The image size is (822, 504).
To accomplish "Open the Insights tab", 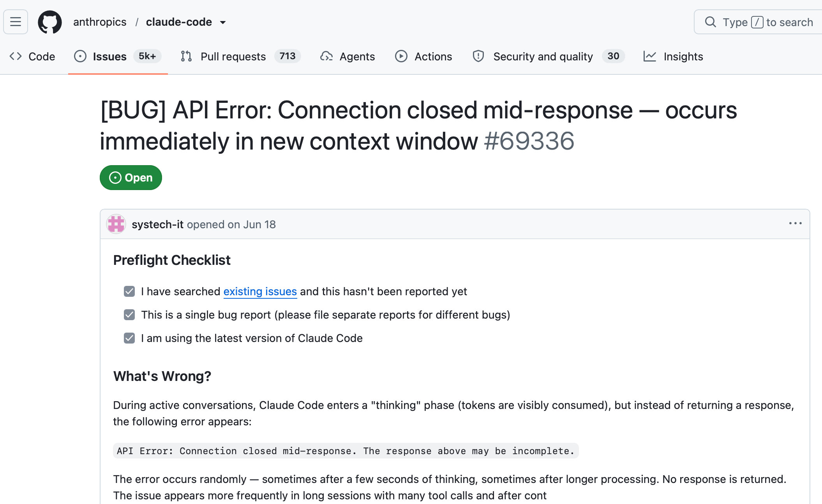I will (x=673, y=56).
